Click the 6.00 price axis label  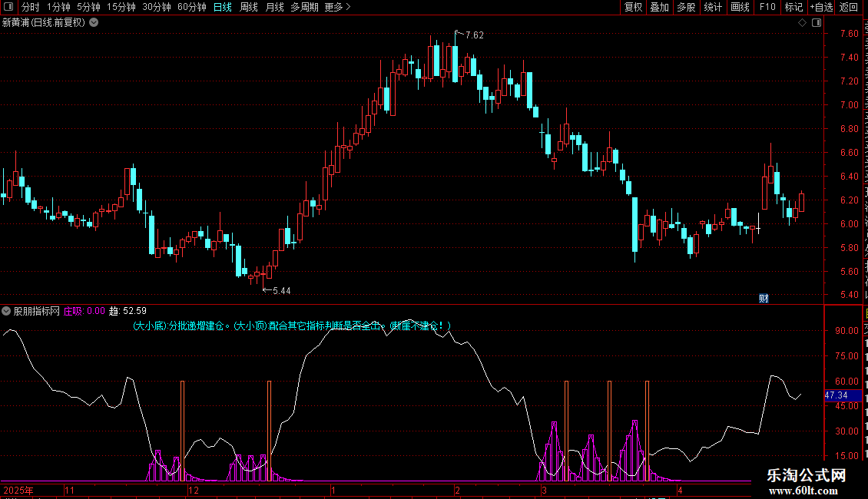(849, 224)
